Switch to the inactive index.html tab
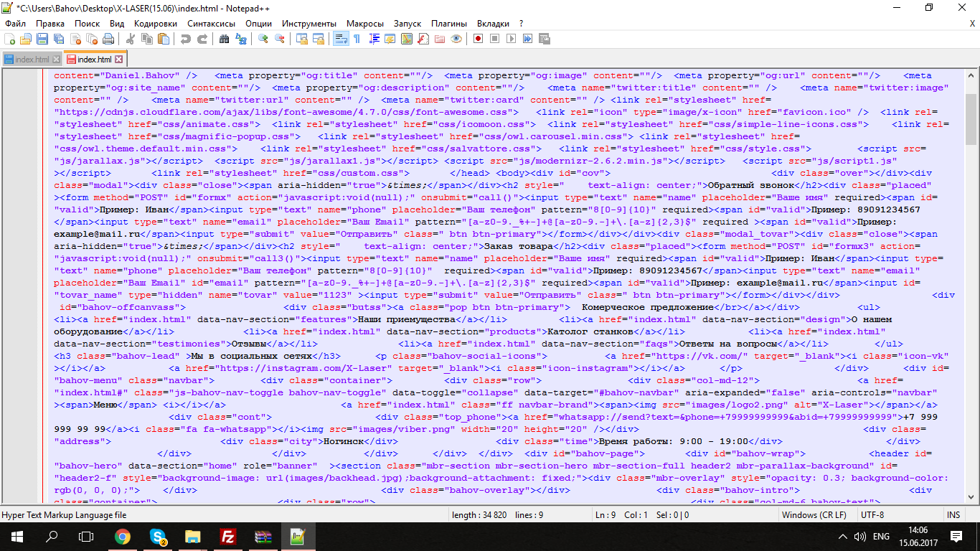 point(32,60)
